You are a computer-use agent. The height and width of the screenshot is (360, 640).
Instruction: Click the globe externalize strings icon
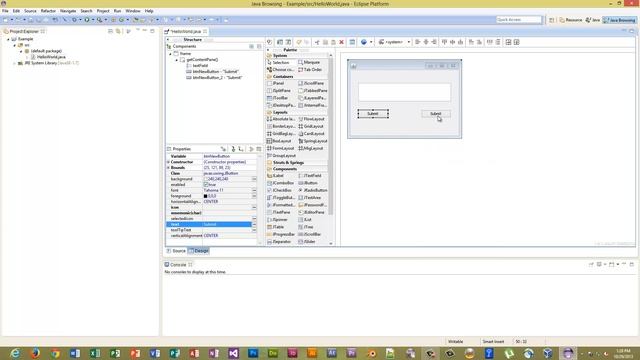tap(364, 42)
